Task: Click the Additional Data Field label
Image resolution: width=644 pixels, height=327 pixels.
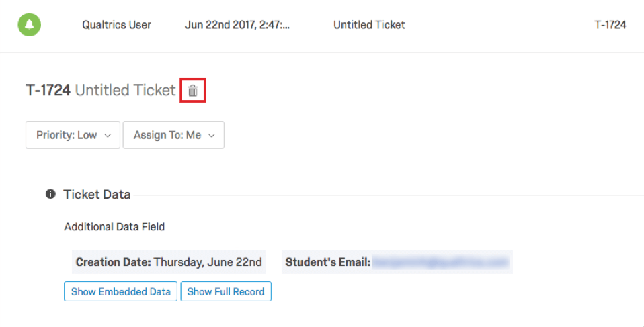Action: 114,227
